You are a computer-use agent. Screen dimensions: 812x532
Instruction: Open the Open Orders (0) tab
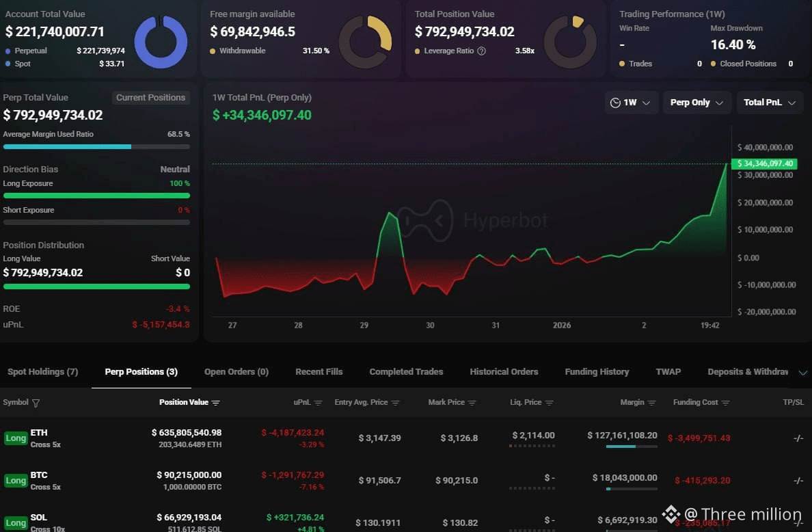coord(236,372)
